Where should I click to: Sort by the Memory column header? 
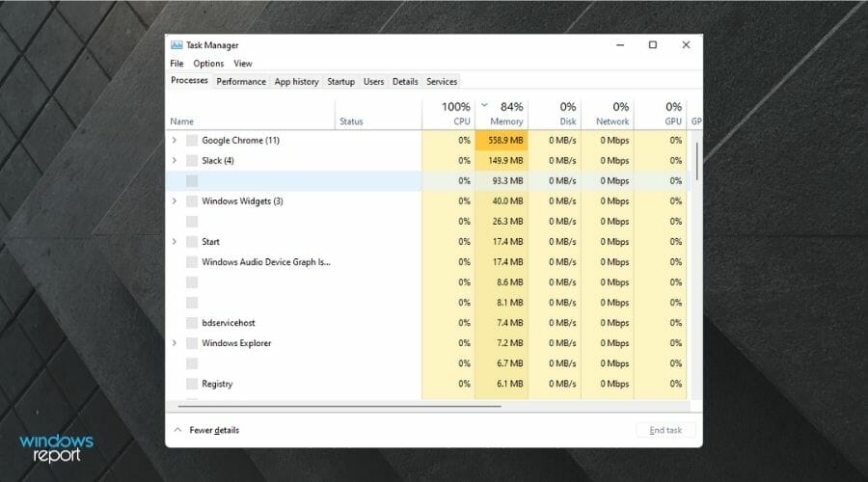502,114
